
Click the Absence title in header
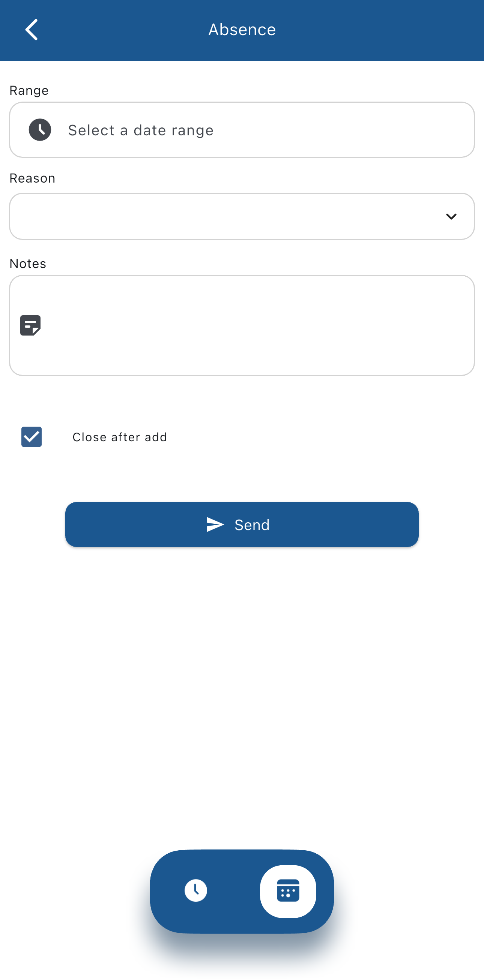click(242, 29)
